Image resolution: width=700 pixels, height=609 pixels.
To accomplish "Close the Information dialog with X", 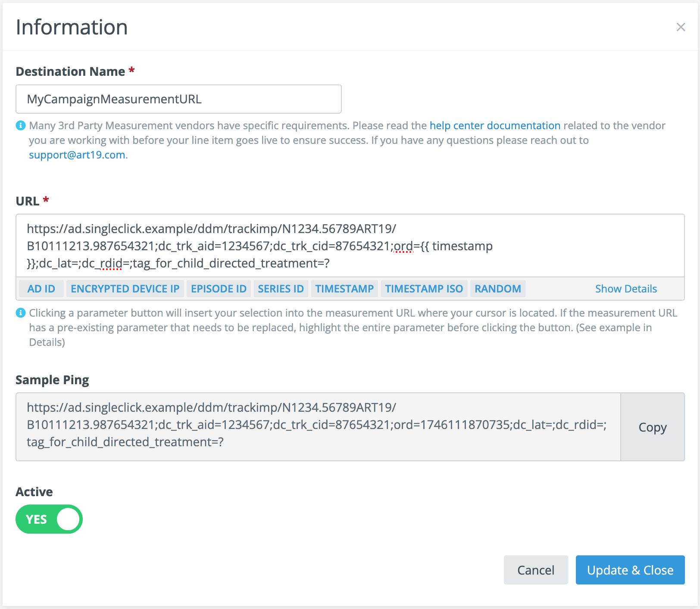I will tap(681, 27).
